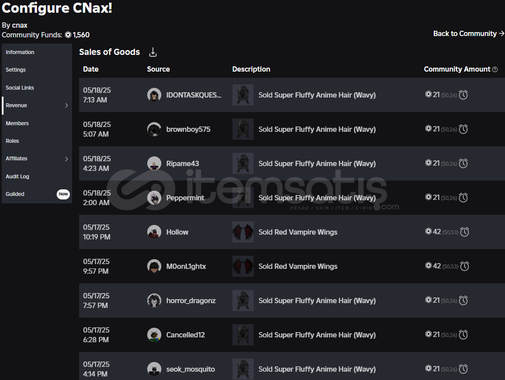Click pending clock icon for IDONTASKQUES sale

[463, 95]
